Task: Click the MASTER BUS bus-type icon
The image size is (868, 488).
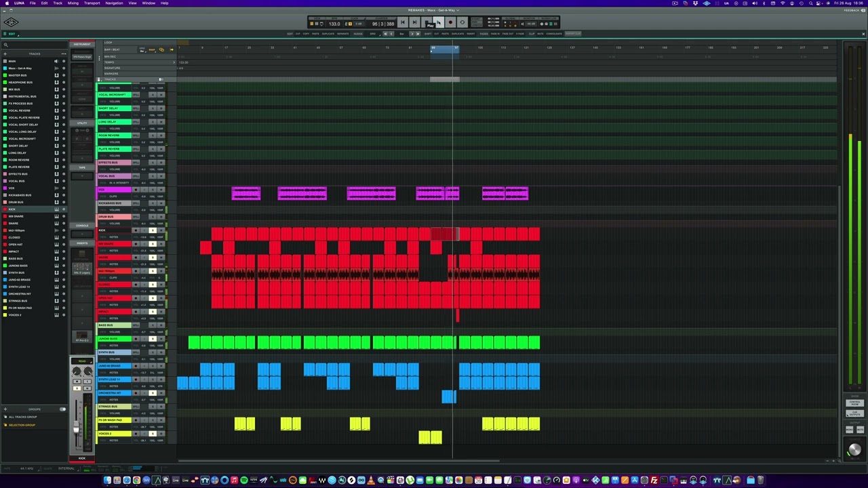Action: (56, 75)
